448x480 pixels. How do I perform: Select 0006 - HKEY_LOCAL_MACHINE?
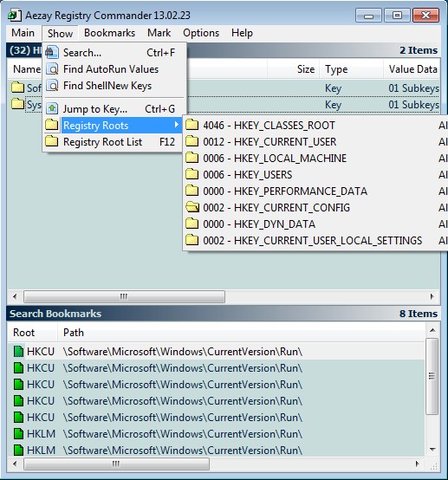coord(315,159)
